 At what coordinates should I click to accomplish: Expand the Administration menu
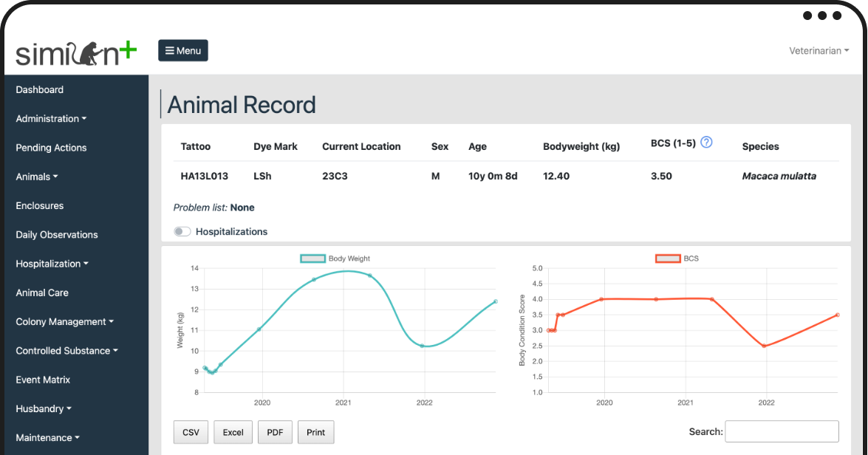coord(51,118)
